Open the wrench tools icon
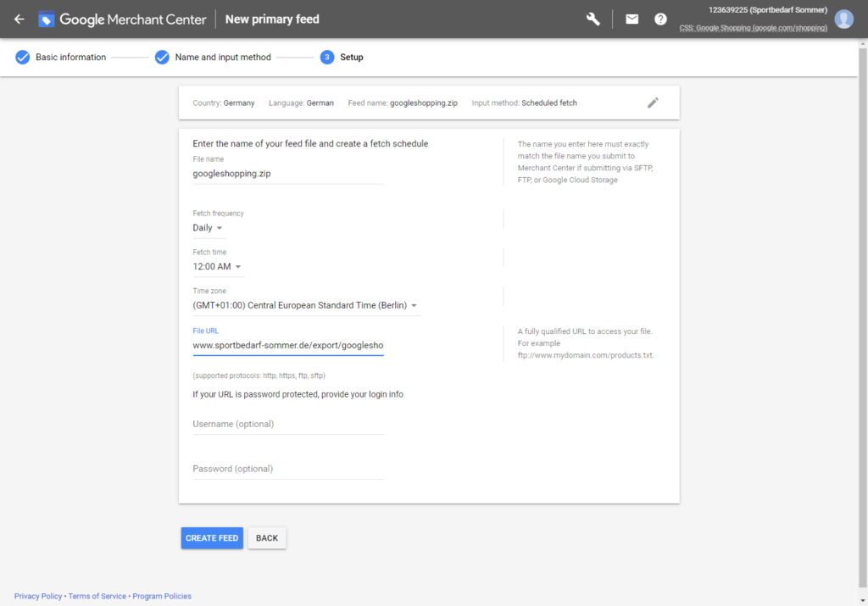 pos(593,19)
